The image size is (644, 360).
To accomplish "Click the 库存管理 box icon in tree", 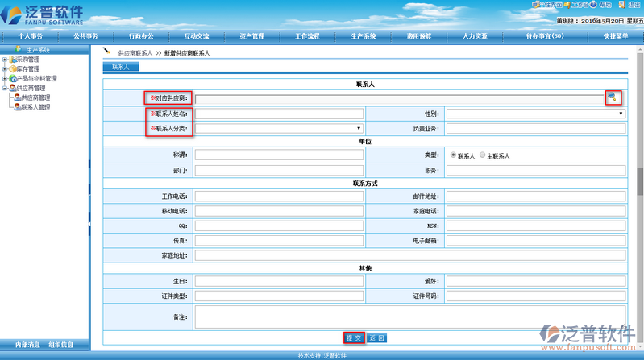I will click(x=12, y=69).
